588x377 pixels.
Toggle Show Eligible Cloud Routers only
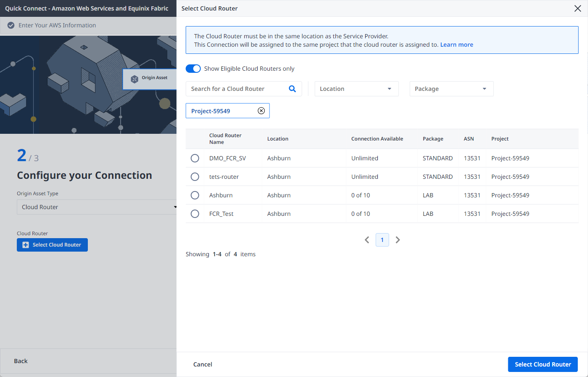[193, 69]
